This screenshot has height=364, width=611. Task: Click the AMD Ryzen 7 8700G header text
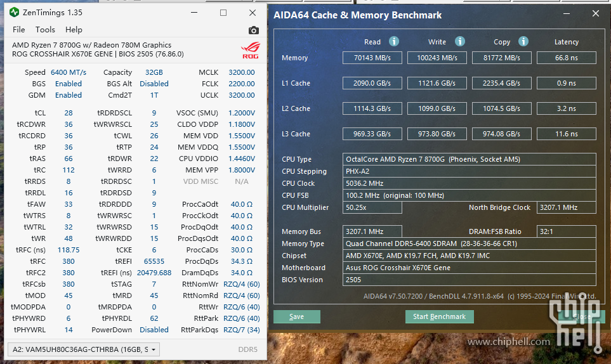[x=91, y=45]
